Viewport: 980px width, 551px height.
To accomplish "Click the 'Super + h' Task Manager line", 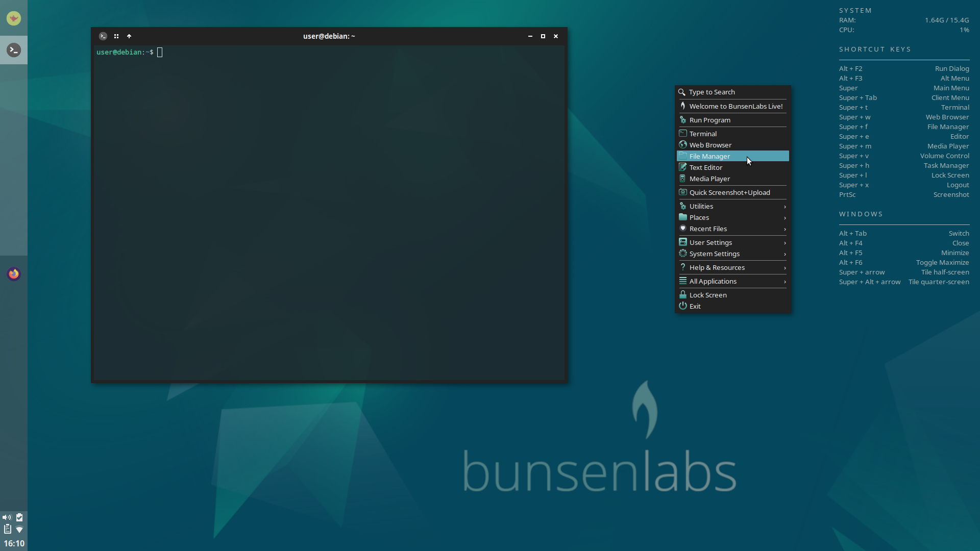I will pyautogui.click(x=904, y=166).
